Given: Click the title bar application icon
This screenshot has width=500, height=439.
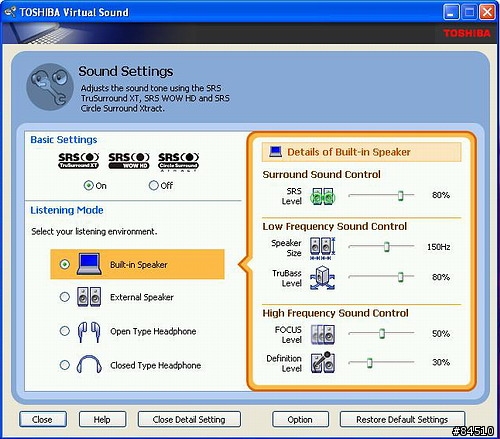Looking at the screenshot, I should click(10, 12).
